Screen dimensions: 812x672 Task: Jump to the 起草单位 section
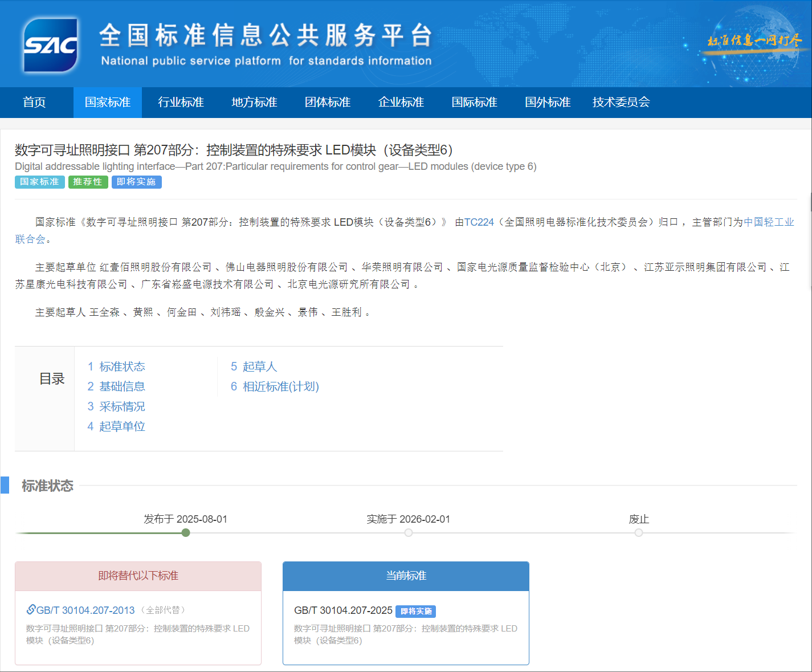(x=121, y=426)
